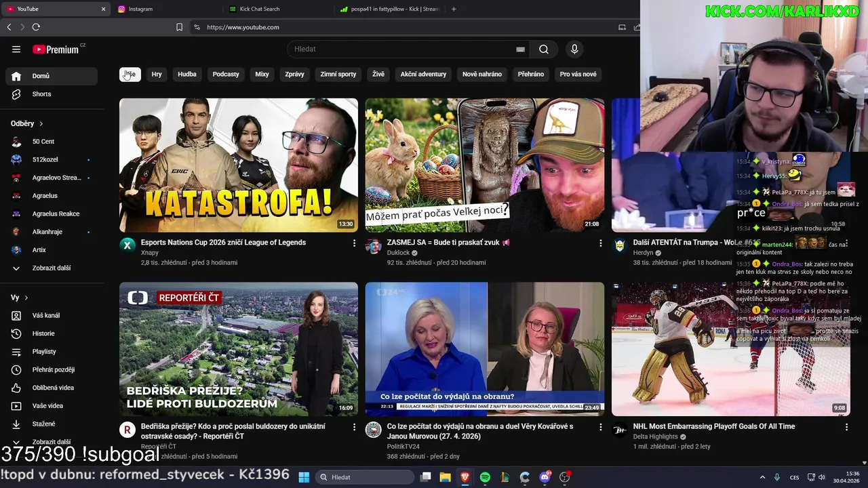Open Stažené in the sidebar

pos(52,424)
